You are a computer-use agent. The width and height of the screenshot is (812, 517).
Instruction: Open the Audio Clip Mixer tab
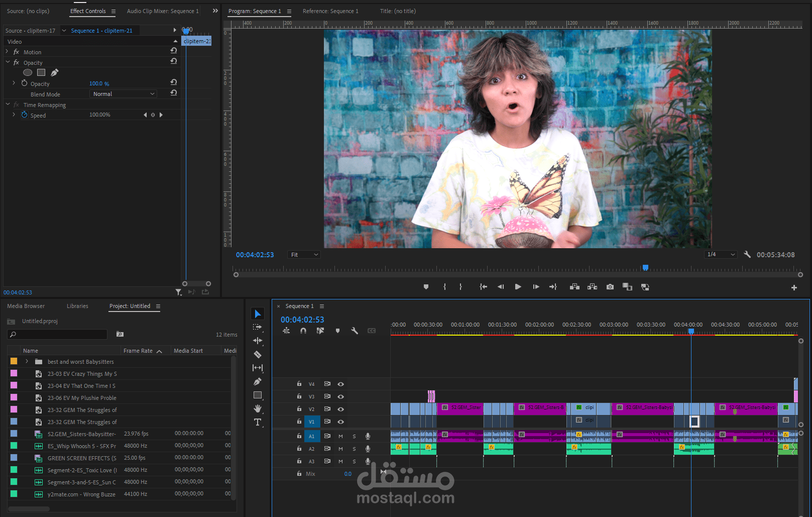(162, 11)
